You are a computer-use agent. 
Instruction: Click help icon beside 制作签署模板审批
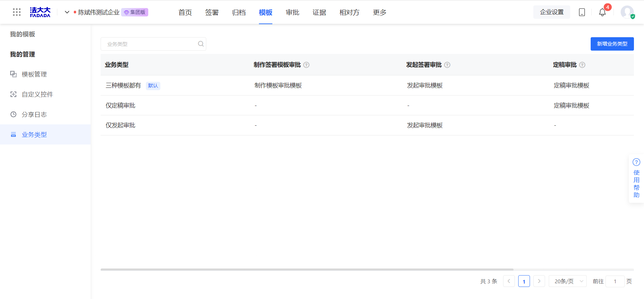(x=306, y=65)
